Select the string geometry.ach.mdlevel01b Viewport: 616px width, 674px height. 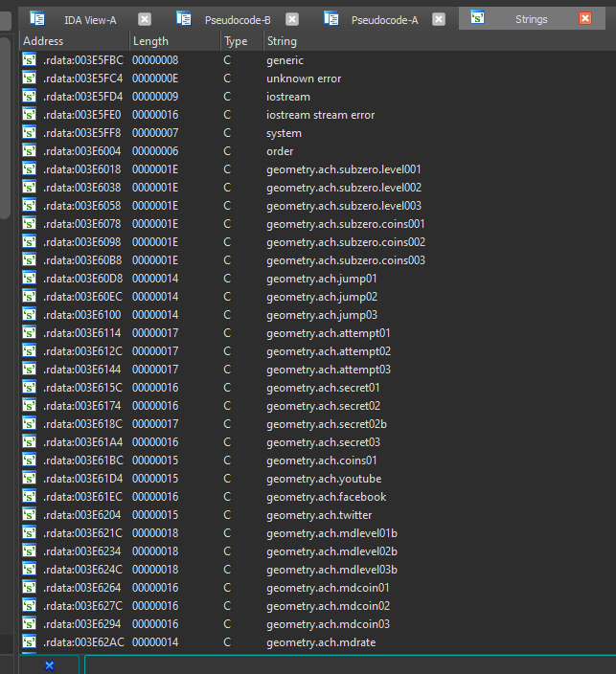[x=331, y=533]
